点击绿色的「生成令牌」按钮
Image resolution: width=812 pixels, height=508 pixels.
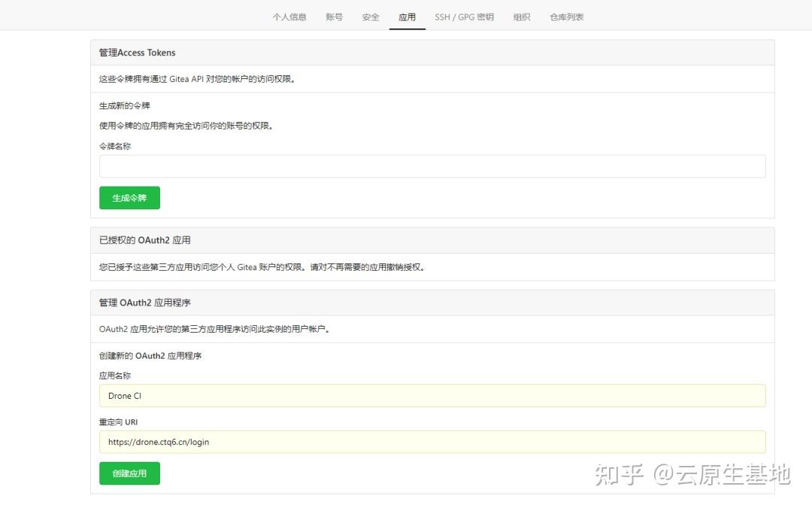tap(129, 197)
